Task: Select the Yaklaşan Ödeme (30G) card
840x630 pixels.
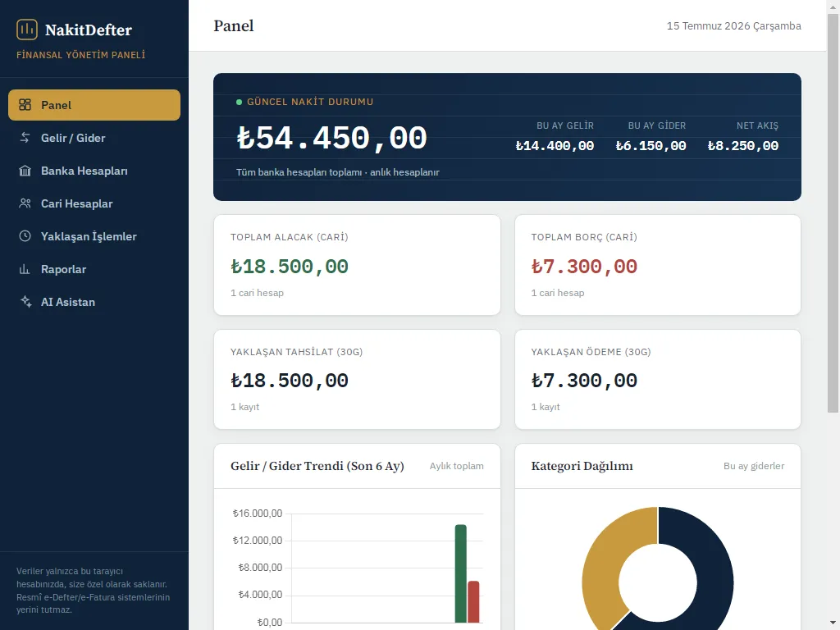Action: pyautogui.click(x=658, y=379)
